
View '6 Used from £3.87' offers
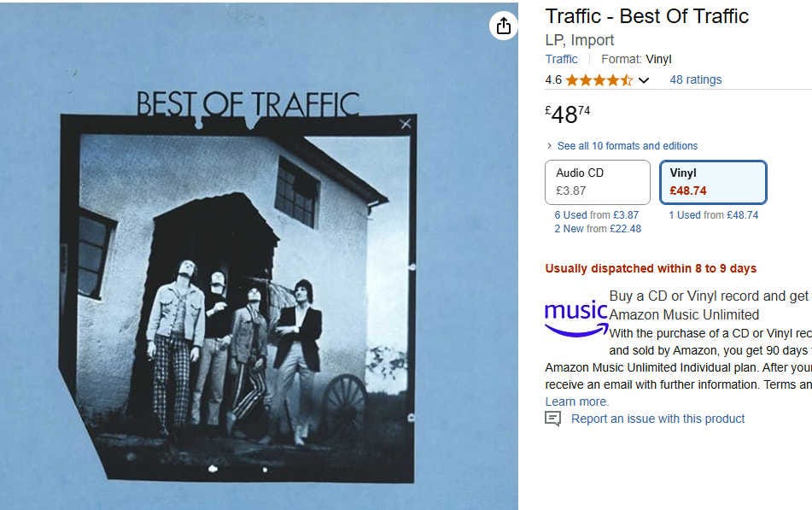point(596,215)
